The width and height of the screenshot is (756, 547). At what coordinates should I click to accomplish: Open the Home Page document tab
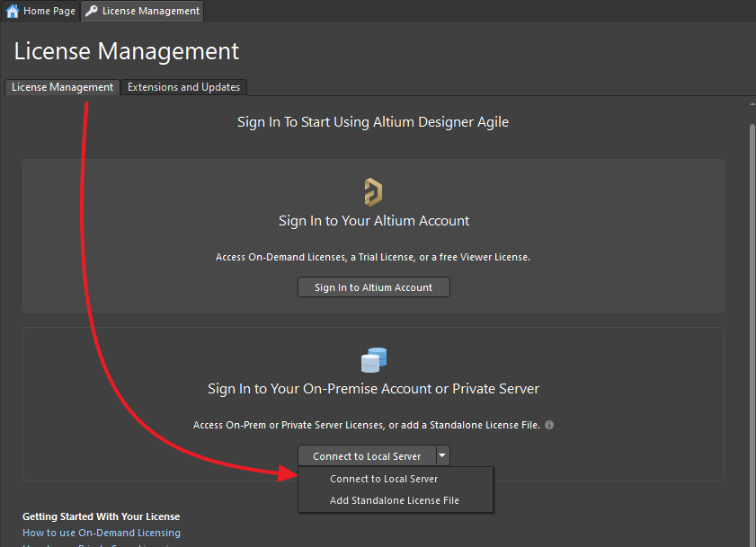(x=40, y=11)
